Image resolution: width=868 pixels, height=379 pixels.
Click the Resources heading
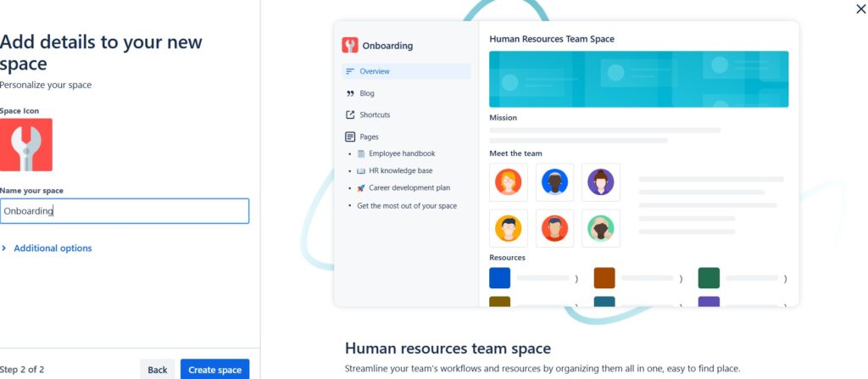(507, 257)
